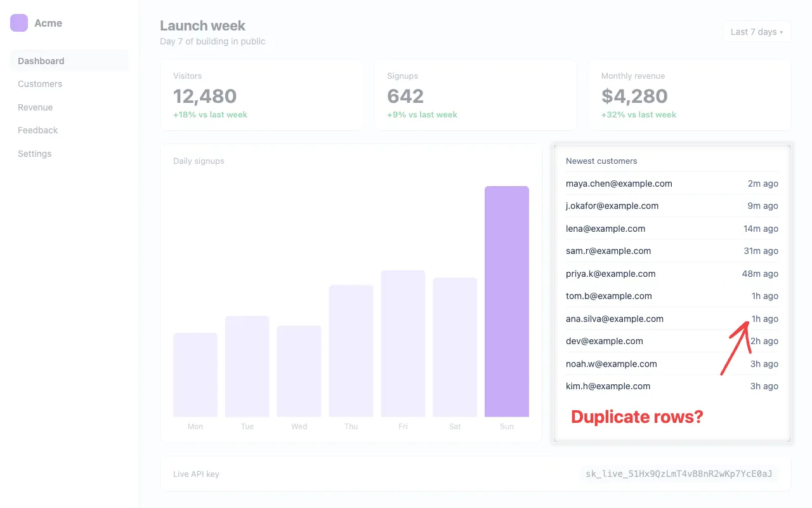The height and width of the screenshot is (508, 812).
Task: Select Feedback in the sidebar
Action: point(70,130)
